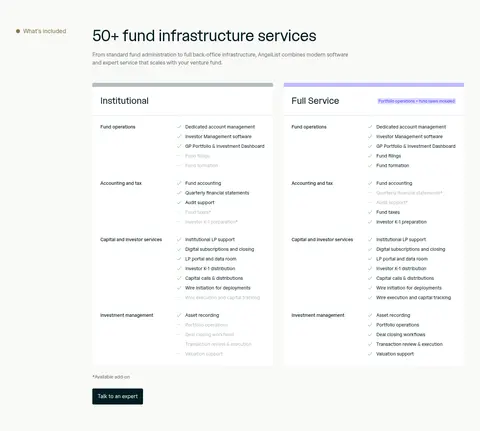This screenshot has height=431, width=480.
Task: Click checkmark beside Full Service Wire execution and capital tracking
Action: pyautogui.click(x=370, y=298)
